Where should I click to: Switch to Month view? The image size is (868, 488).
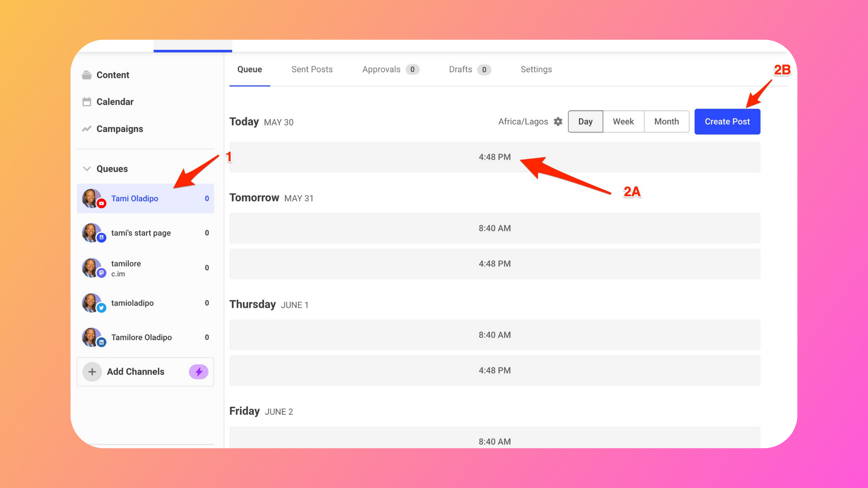pyautogui.click(x=666, y=122)
